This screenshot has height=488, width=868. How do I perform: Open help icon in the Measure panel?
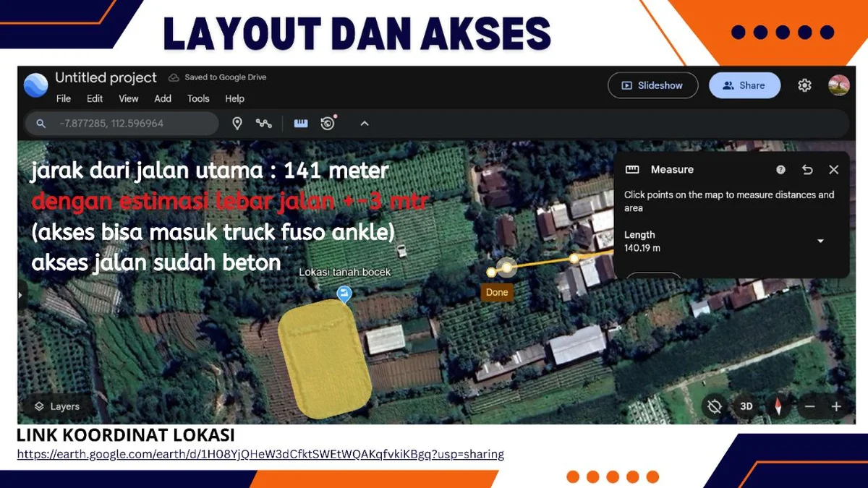click(780, 170)
